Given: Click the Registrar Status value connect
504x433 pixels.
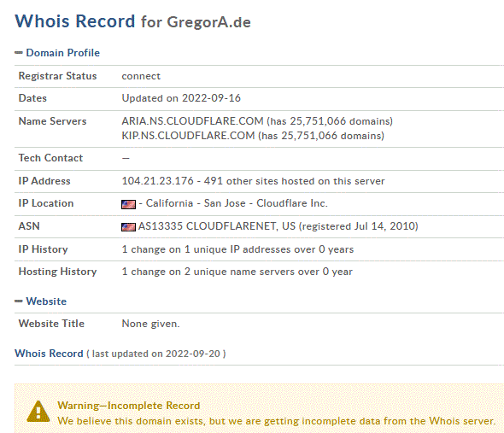Looking at the screenshot, I should [x=141, y=76].
